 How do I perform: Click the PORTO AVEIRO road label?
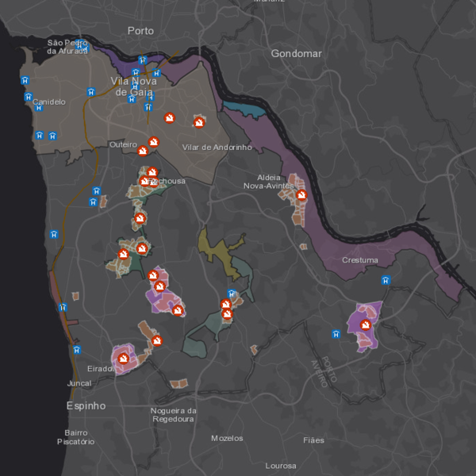click(324, 371)
